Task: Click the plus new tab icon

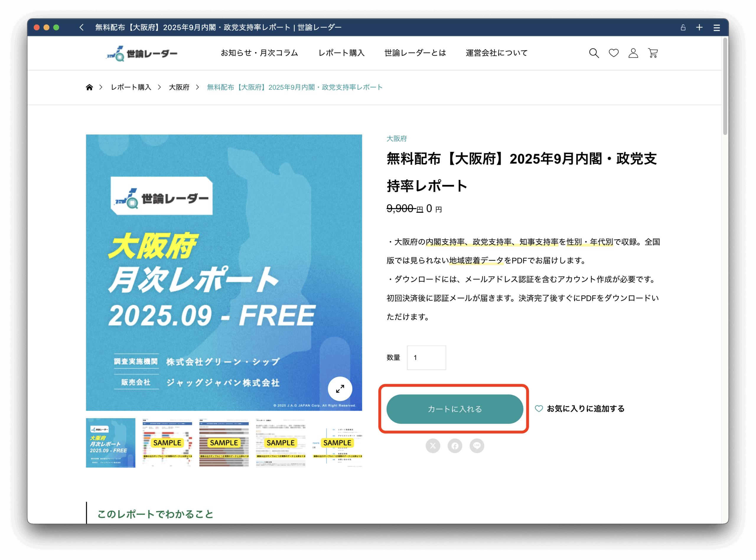Action: click(699, 27)
